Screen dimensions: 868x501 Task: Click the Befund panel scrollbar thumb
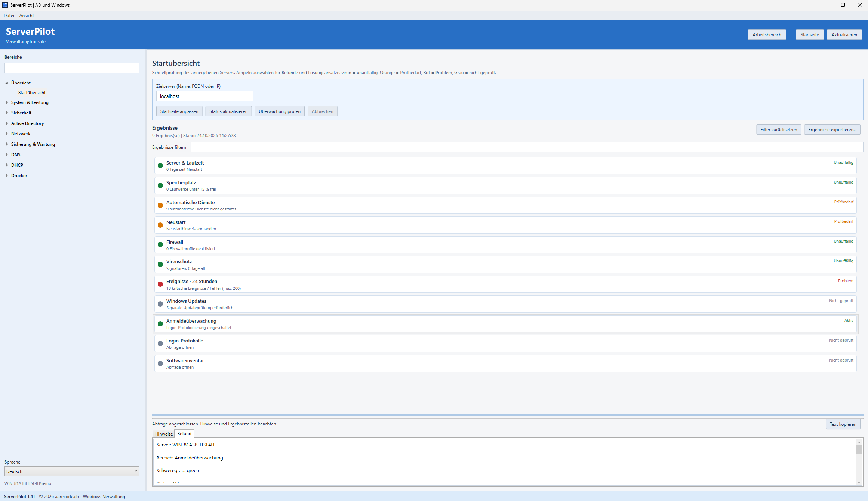pyautogui.click(x=859, y=450)
